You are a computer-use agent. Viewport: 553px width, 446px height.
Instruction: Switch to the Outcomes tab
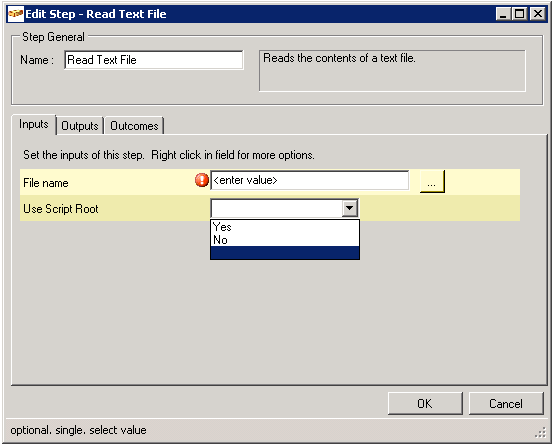(x=134, y=126)
